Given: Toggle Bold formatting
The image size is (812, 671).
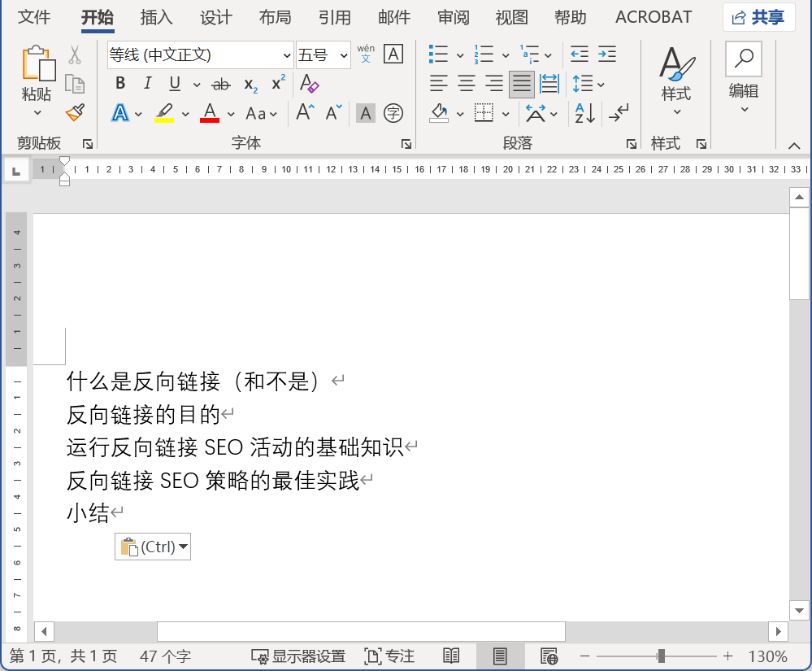Looking at the screenshot, I should [x=120, y=84].
